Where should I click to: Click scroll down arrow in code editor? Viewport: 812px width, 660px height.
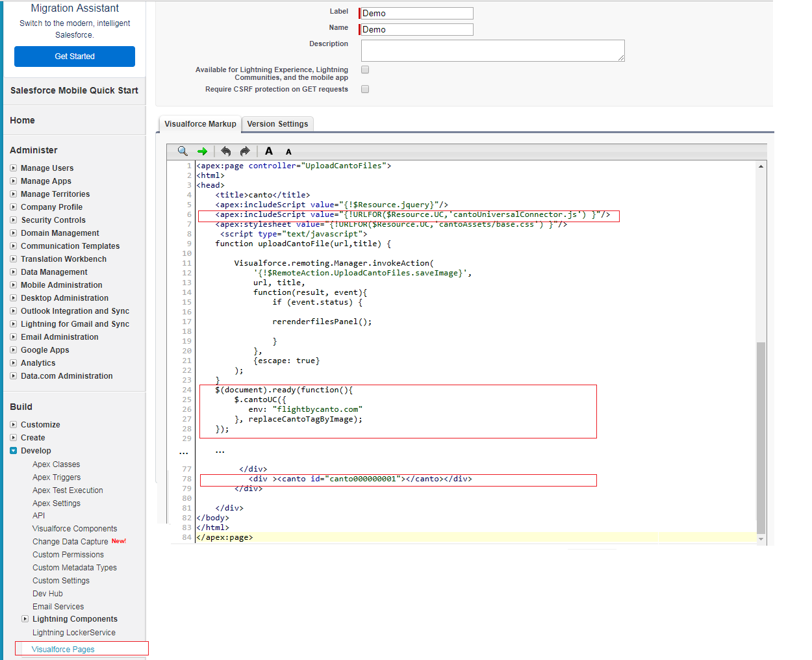pos(761,539)
